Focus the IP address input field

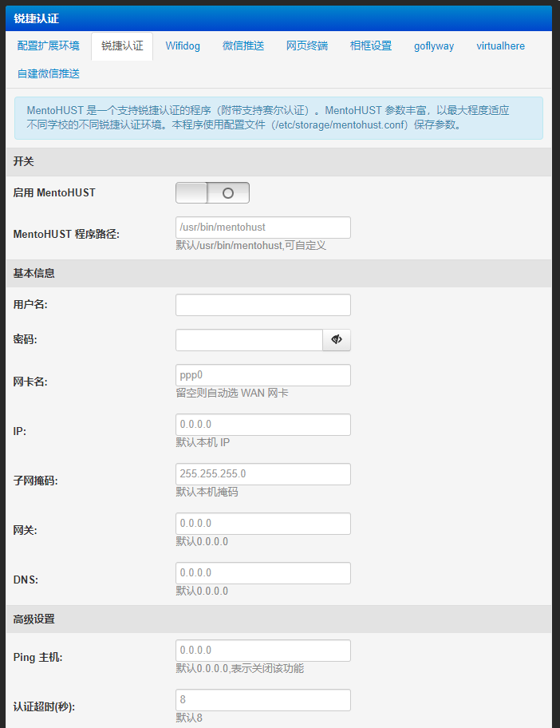click(262, 425)
